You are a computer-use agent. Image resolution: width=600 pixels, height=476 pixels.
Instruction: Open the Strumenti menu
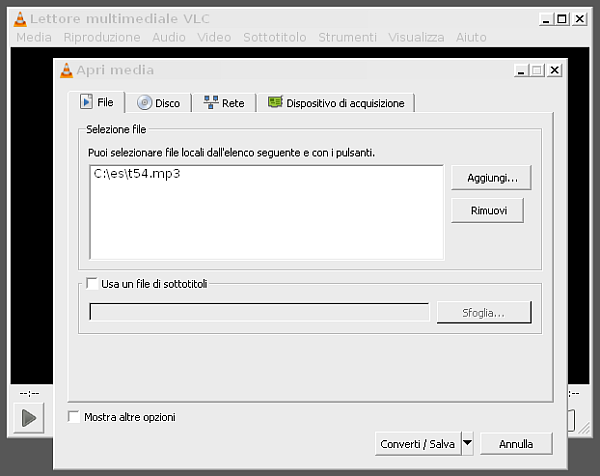click(x=347, y=37)
